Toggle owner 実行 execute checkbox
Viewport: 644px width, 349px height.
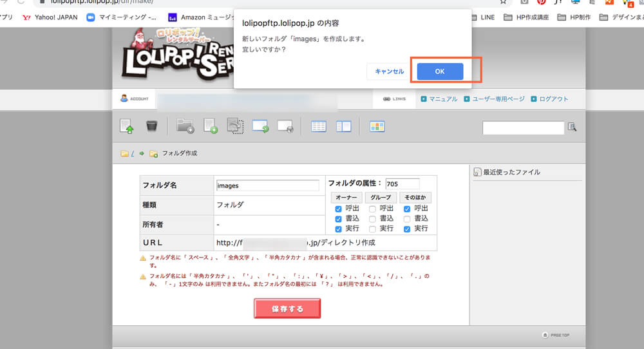[x=338, y=229]
